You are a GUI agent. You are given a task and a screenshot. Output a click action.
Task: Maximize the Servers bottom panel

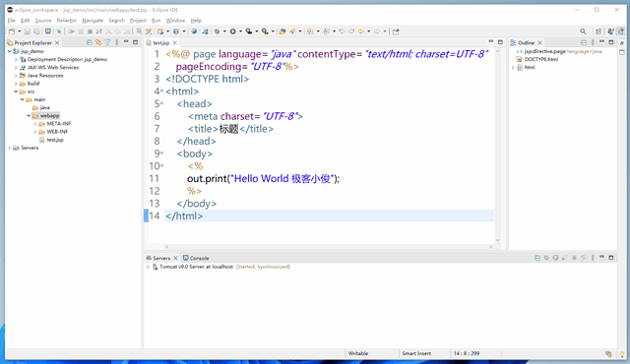(x=611, y=258)
